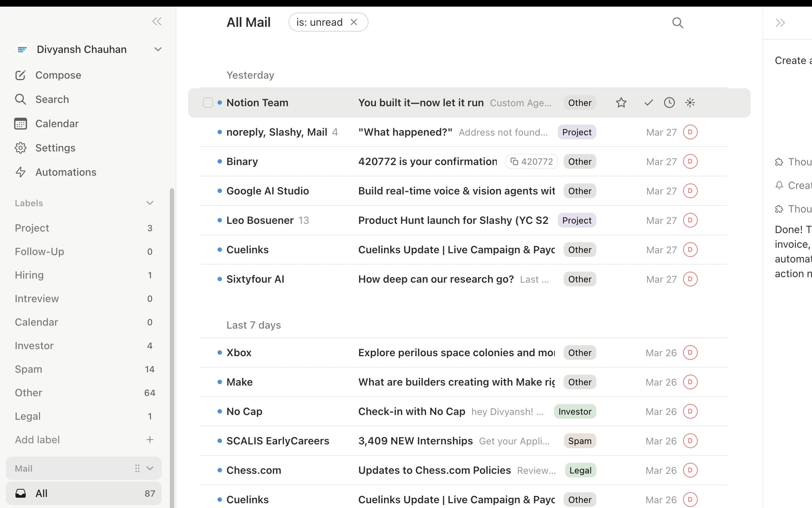This screenshot has height=508, width=812.
Task: Remove the is:unread filter
Action: tap(353, 22)
